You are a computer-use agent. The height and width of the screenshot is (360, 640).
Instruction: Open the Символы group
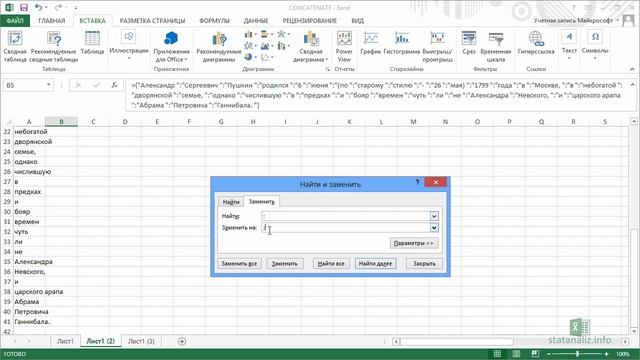pyautogui.click(x=595, y=45)
